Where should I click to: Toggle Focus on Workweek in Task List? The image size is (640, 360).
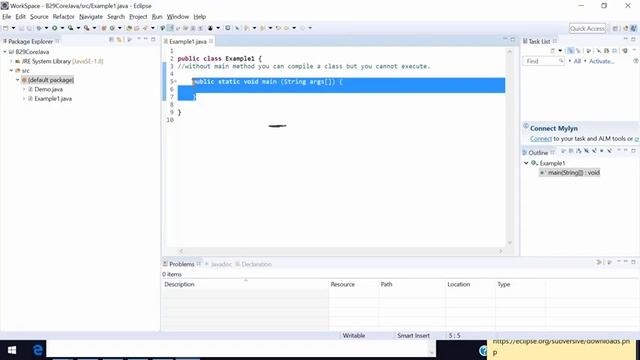click(x=588, y=51)
